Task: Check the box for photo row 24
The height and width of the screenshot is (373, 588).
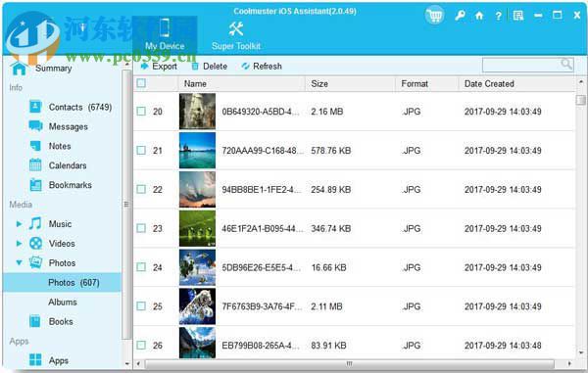Action: tap(141, 267)
